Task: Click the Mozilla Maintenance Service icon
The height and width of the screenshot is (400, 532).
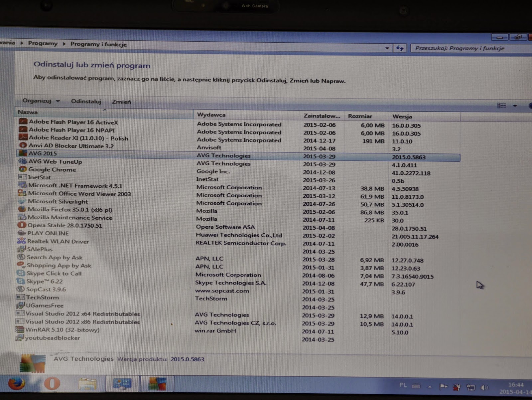Action: (22, 217)
